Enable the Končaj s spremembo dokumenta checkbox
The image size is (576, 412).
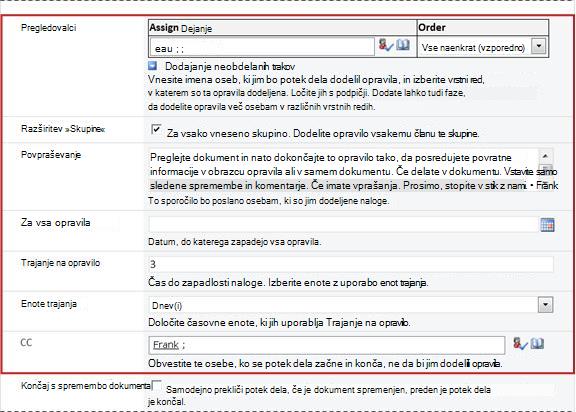156,385
